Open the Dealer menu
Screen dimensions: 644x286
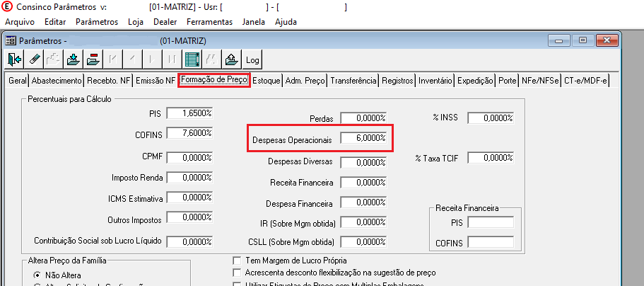pyautogui.click(x=165, y=22)
